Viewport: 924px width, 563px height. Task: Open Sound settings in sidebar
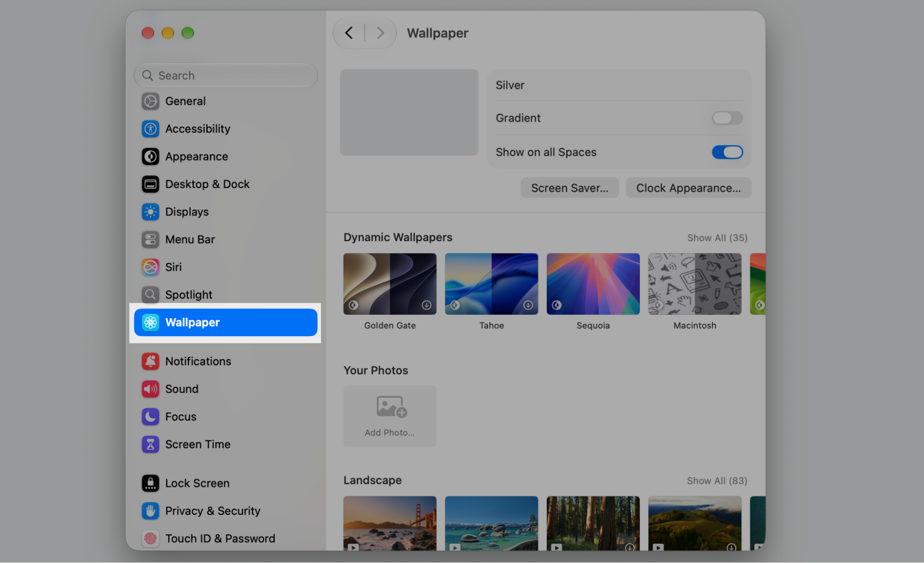click(x=225, y=389)
